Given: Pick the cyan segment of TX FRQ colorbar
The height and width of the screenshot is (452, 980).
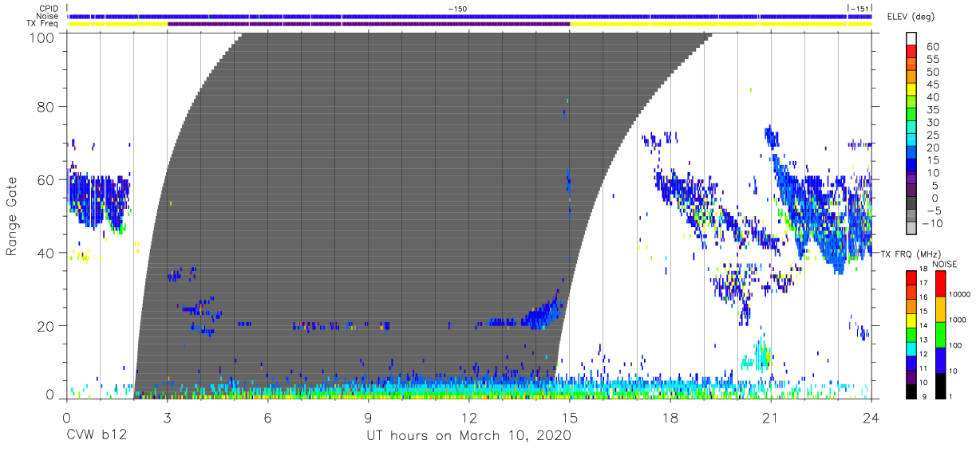Looking at the screenshot, I should click(x=912, y=348).
